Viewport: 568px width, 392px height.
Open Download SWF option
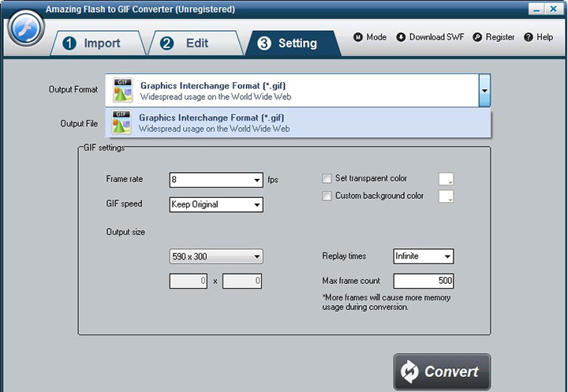click(x=430, y=37)
